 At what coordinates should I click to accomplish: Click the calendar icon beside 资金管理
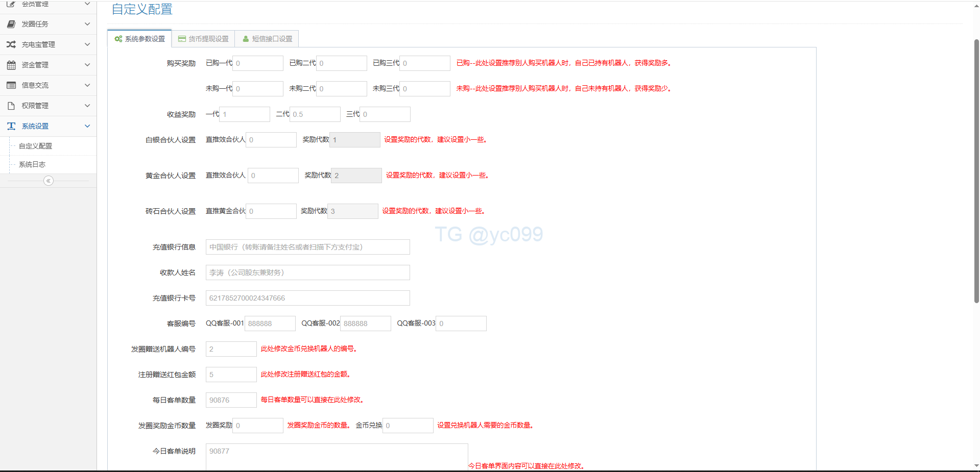click(11, 65)
